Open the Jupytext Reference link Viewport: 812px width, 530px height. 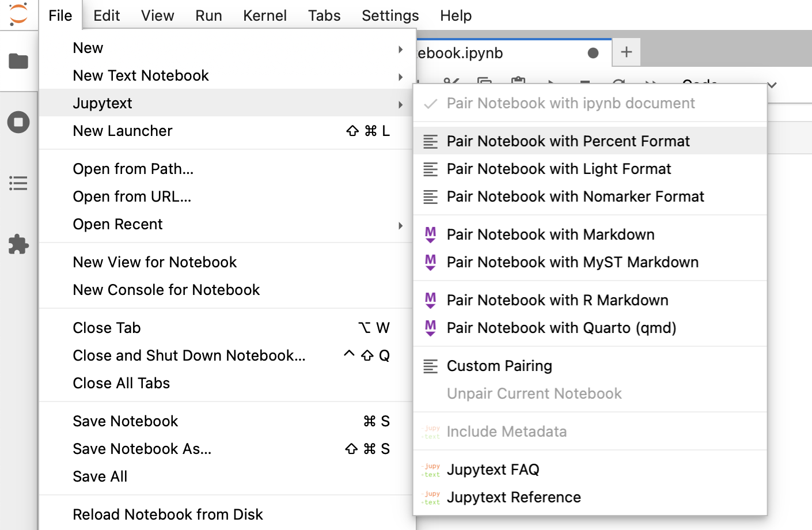pos(514,497)
